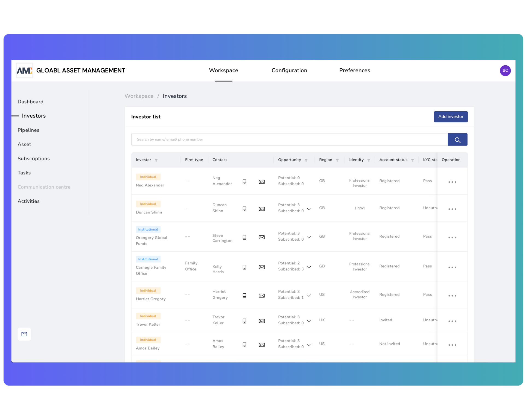This screenshot has height=420, width=525.
Task: Switch to the Workspace tab
Action: pyautogui.click(x=223, y=71)
